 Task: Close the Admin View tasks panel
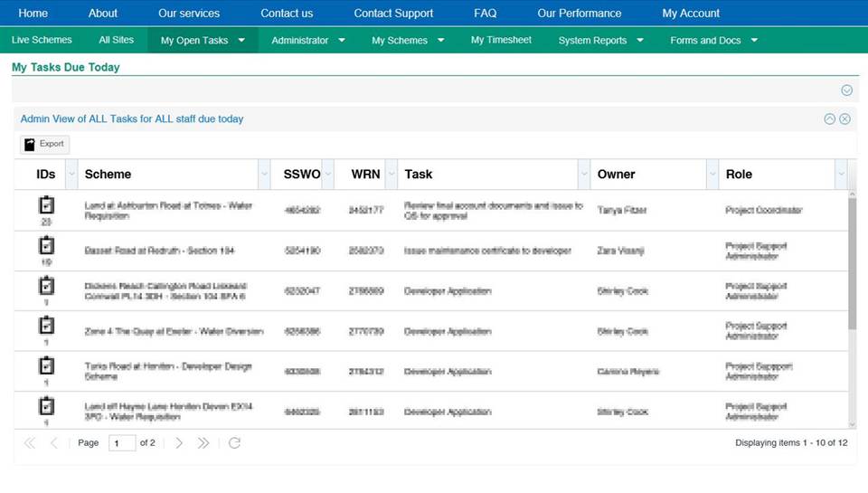(x=844, y=119)
